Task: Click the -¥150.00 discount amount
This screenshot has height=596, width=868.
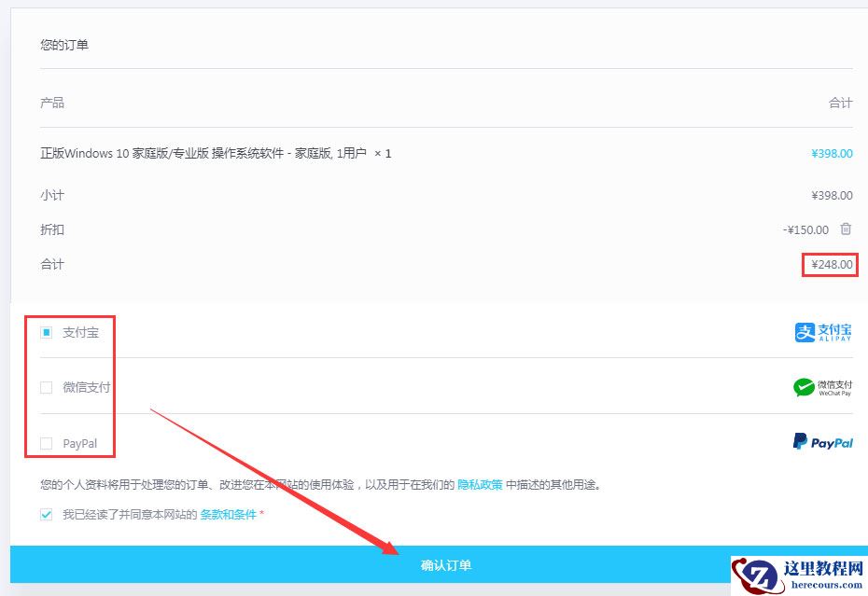Action: point(804,229)
